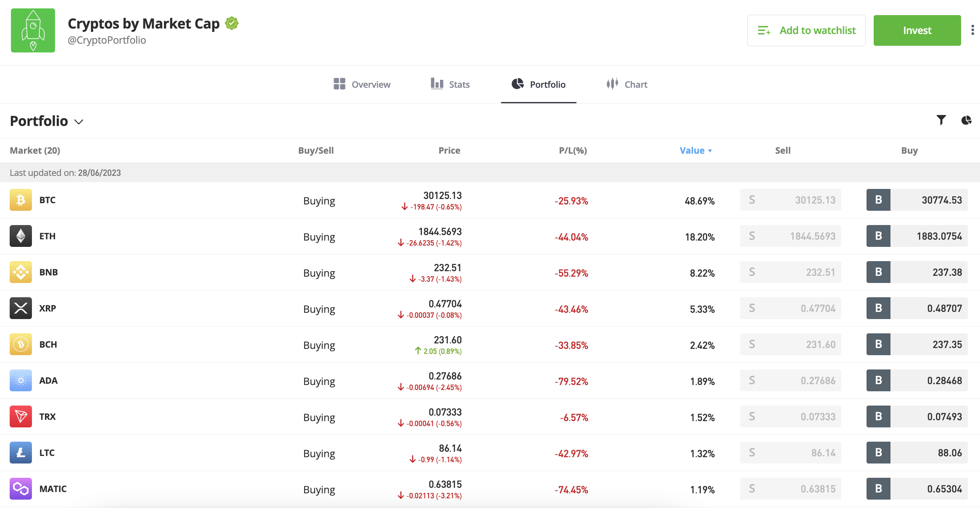Image resolution: width=980 pixels, height=508 pixels.
Task: Switch to pie chart view icon
Action: pyautogui.click(x=966, y=120)
